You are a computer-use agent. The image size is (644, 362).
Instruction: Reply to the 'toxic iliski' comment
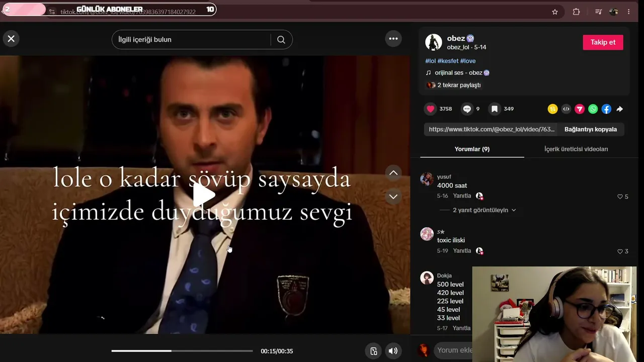(462, 251)
